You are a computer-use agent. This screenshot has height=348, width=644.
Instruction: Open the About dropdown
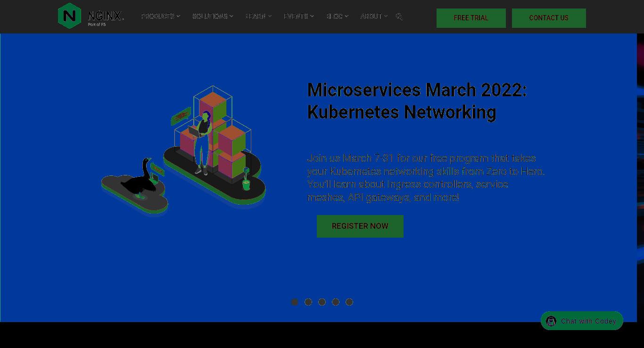(x=374, y=16)
